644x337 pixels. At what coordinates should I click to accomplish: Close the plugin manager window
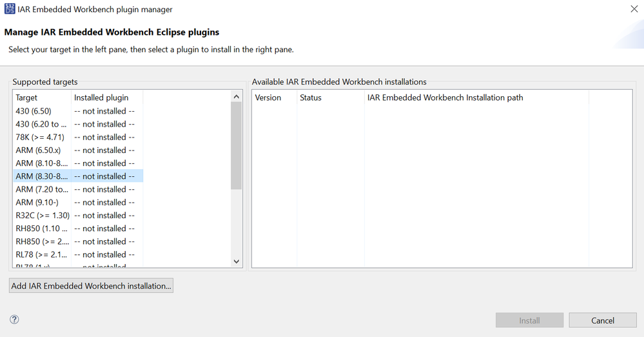[634, 9]
